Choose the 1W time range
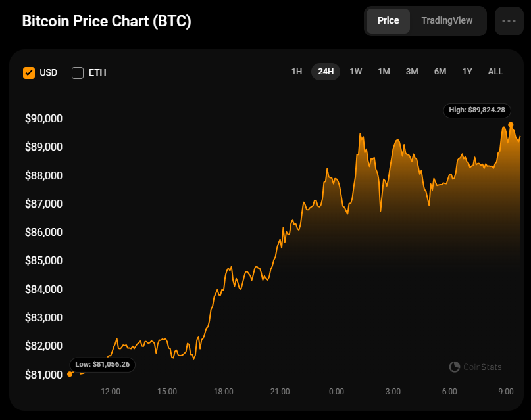Screen dimensions: 531x420 (x=356, y=72)
